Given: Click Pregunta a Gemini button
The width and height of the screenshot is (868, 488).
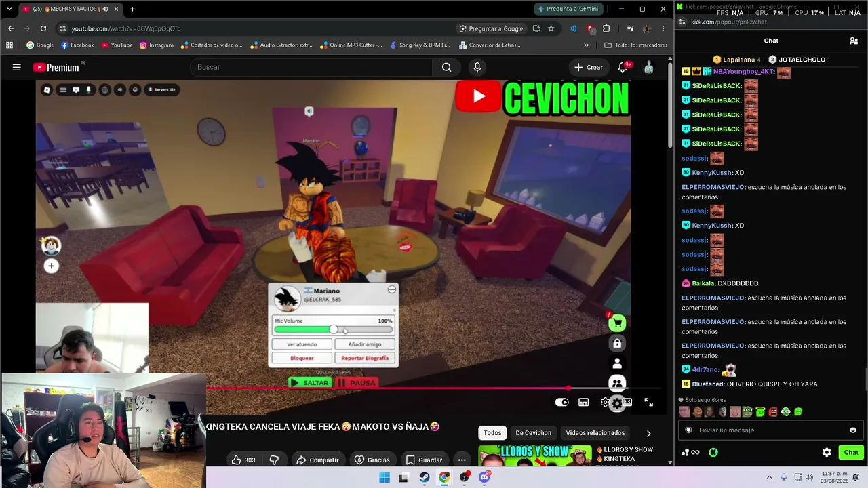Looking at the screenshot, I should pyautogui.click(x=568, y=9).
